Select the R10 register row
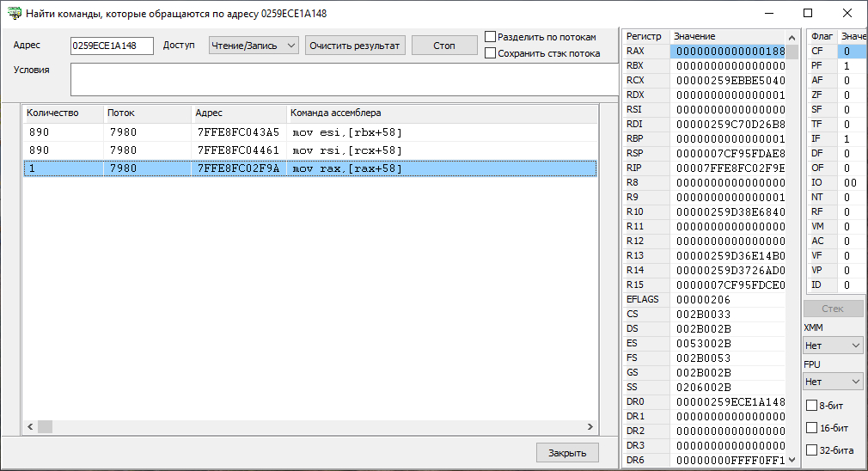 point(705,211)
